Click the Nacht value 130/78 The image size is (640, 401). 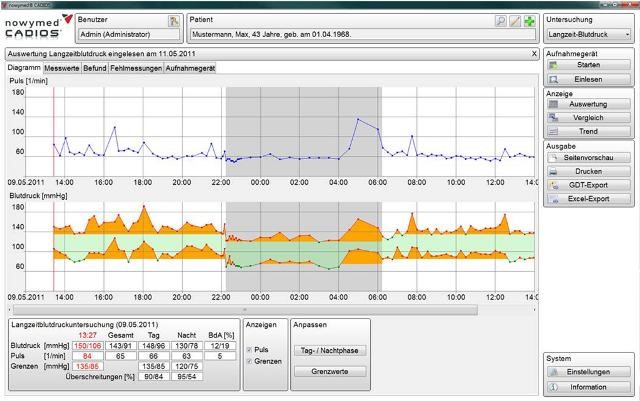pyautogui.click(x=187, y=346)
